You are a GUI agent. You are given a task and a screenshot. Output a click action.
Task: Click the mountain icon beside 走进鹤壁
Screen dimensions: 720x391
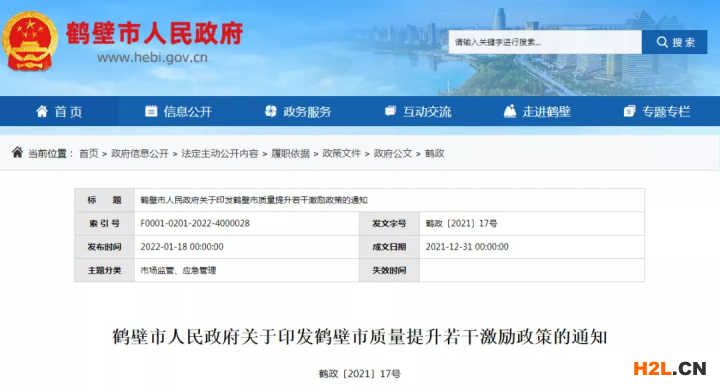click(x=510, y=111)
